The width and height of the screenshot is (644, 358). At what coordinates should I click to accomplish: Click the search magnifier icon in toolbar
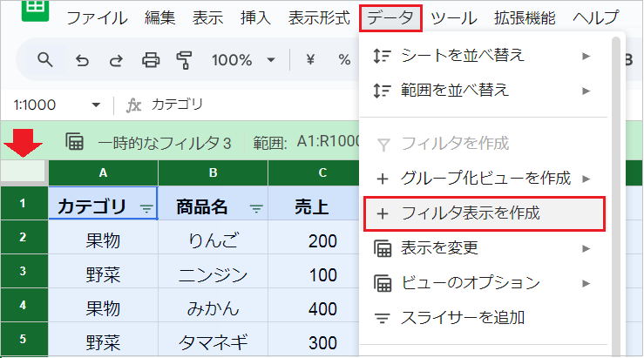[44, 60]
